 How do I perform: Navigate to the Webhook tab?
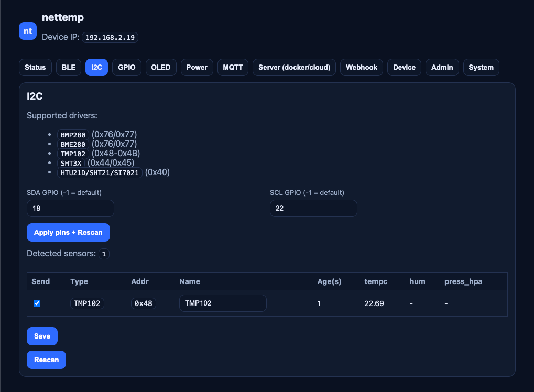[362, 68]
